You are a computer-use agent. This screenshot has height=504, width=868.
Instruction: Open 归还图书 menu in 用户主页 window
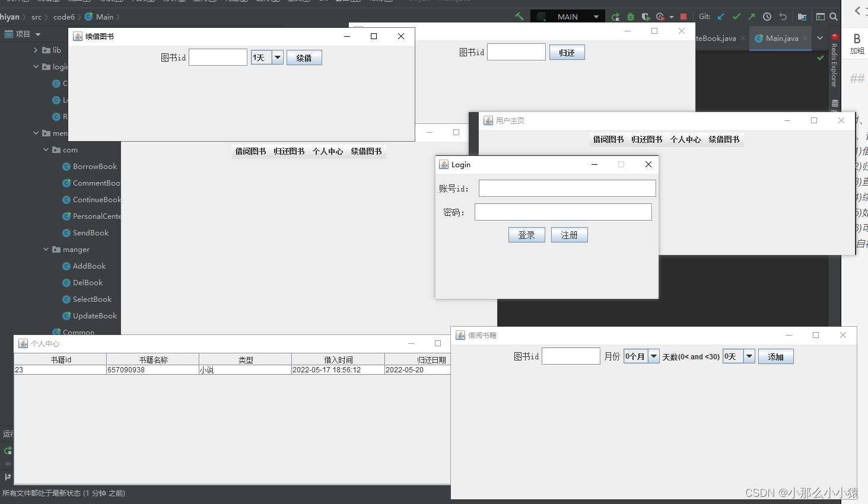[x=647, y=139]
